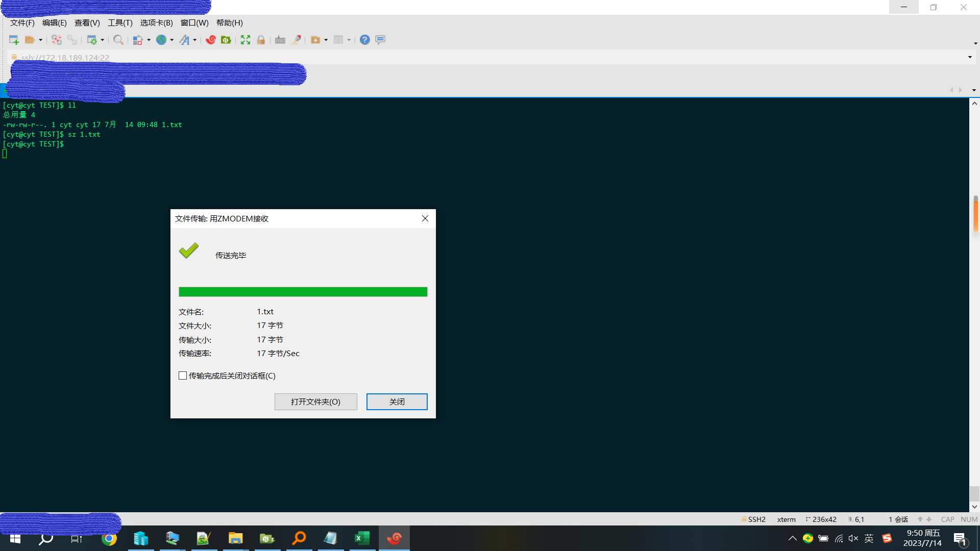Toggle Full screen arrows icon

coord(246,40)
